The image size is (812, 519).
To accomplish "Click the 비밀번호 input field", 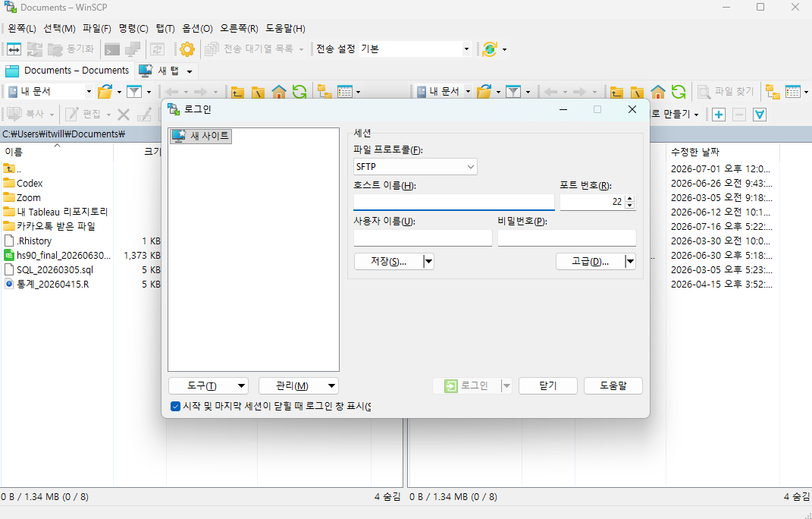I will (x=566, y=238).
